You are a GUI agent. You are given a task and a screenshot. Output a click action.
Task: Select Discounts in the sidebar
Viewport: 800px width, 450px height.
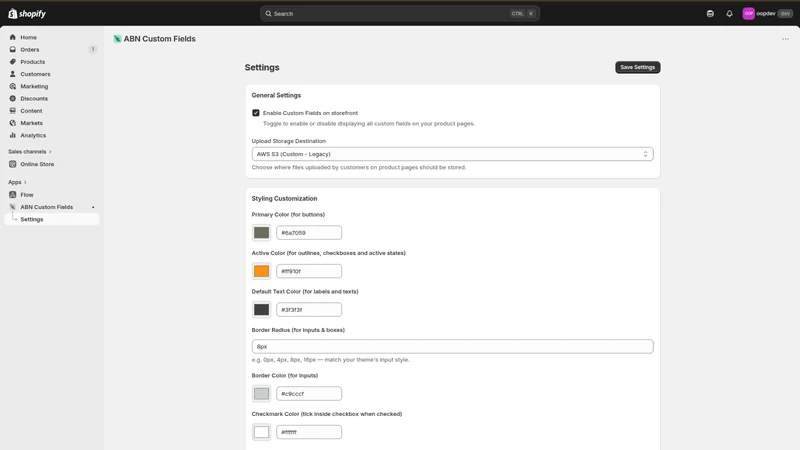coord(34,98)
